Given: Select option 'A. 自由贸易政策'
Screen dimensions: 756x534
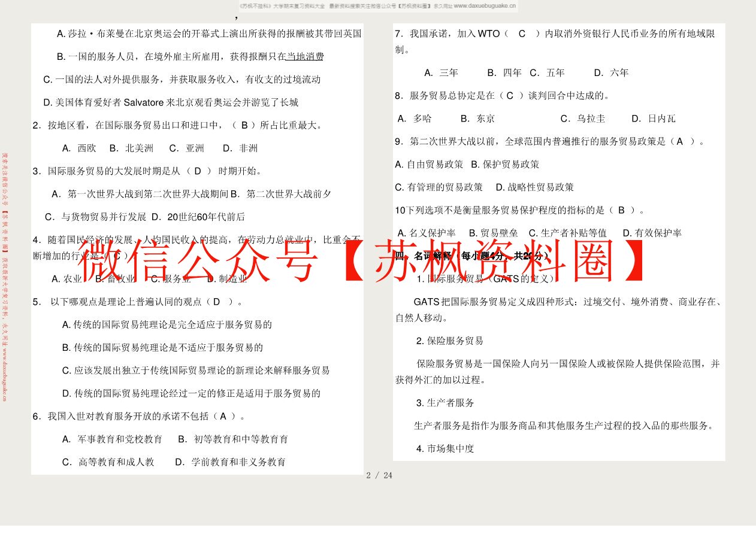Looking at the screenshot, I should click(429, 164).
